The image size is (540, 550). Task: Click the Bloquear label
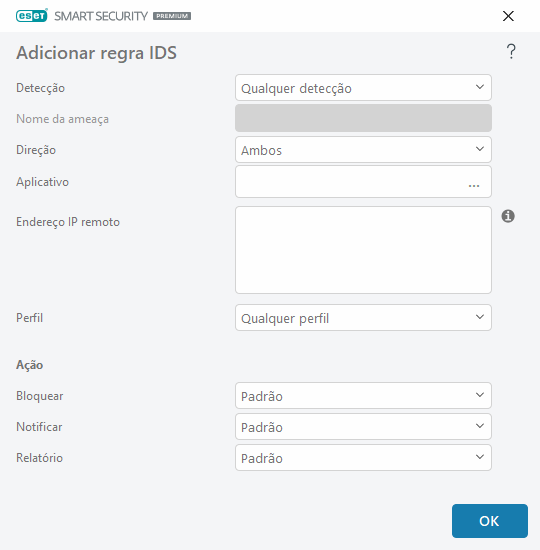point(40,396)
